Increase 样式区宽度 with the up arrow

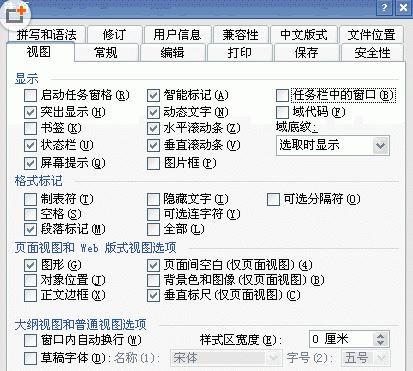381,336
